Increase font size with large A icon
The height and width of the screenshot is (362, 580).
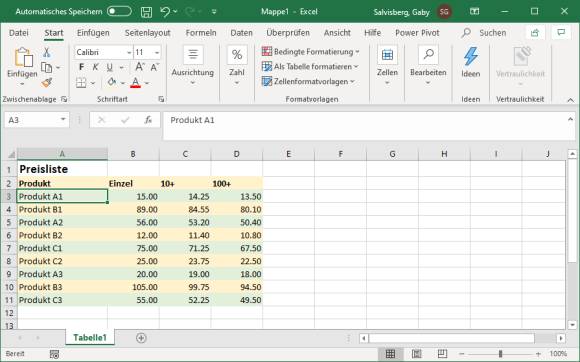(x=139, y=67)
